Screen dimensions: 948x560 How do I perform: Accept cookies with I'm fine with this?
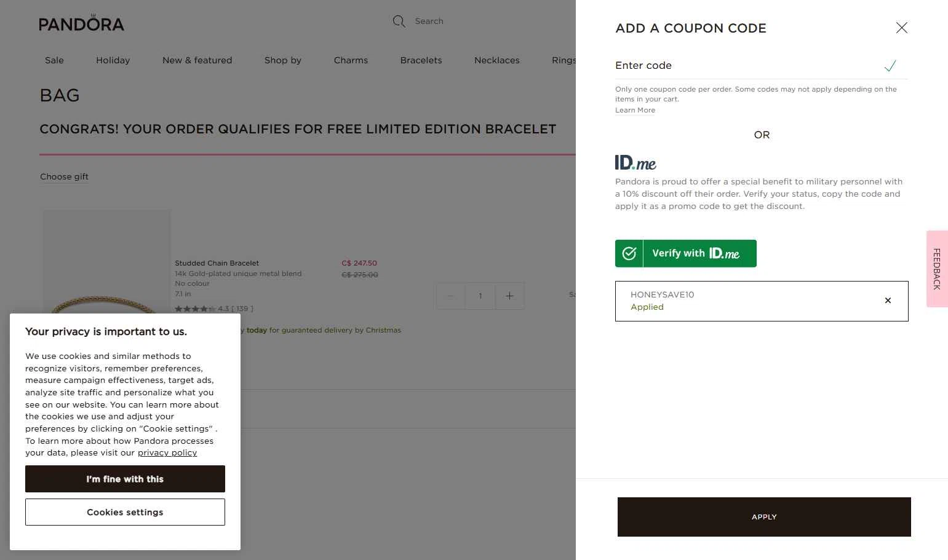pos(125,479)
